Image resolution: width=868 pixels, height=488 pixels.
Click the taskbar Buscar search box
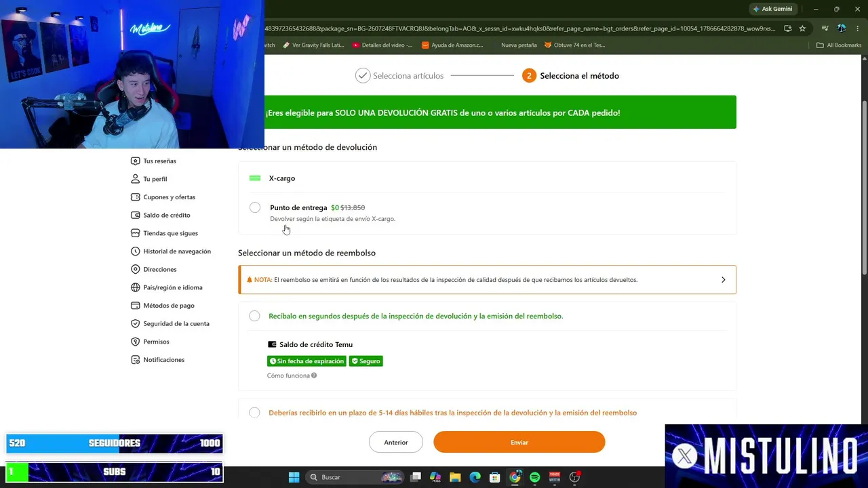(355, 477)
